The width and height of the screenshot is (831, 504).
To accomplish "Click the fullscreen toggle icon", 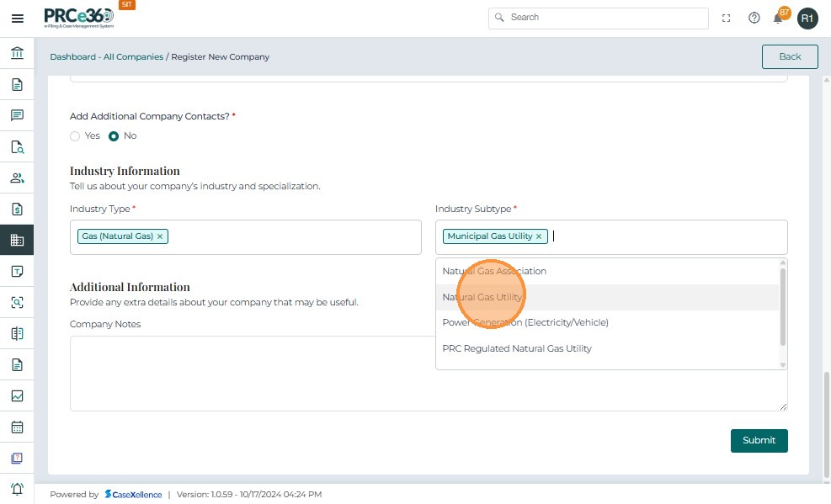I will 727,19.
